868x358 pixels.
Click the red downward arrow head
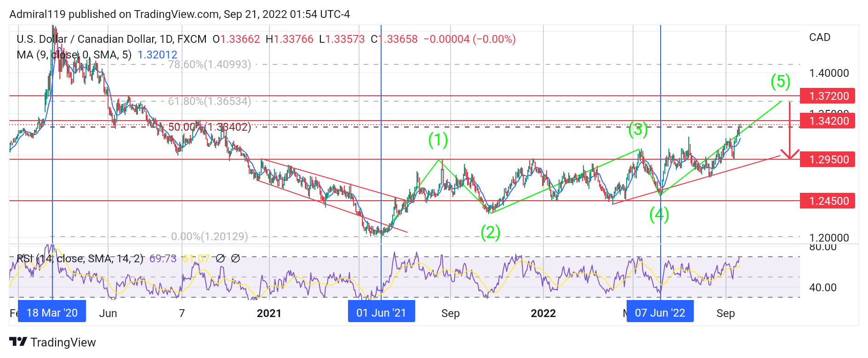[x=790, y=154]
